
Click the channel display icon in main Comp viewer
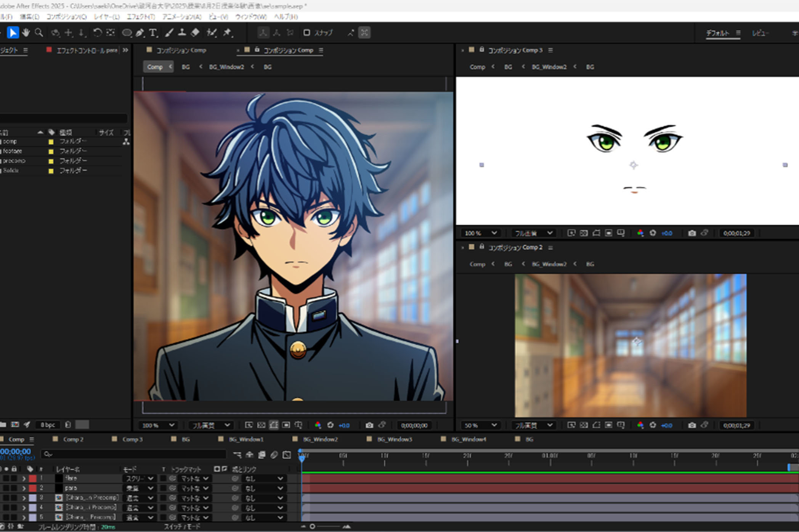coord(318,425)
